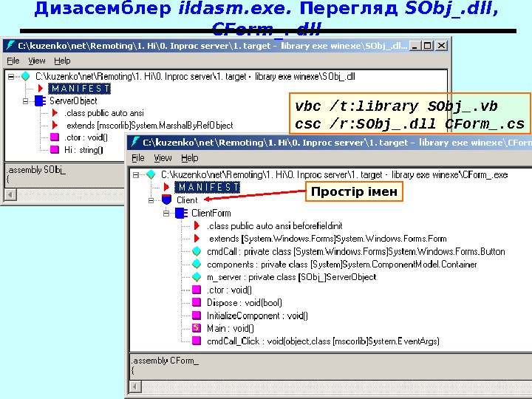This screenshot has height=399, width=532.
Task: Click magenta method icon for .ctor in ClientForm
Action: [197, 290]
